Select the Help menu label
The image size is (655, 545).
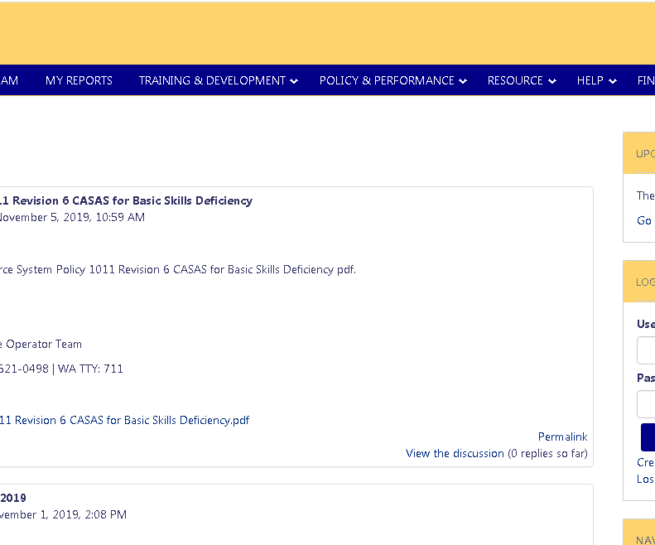click(x=589, y=80)
